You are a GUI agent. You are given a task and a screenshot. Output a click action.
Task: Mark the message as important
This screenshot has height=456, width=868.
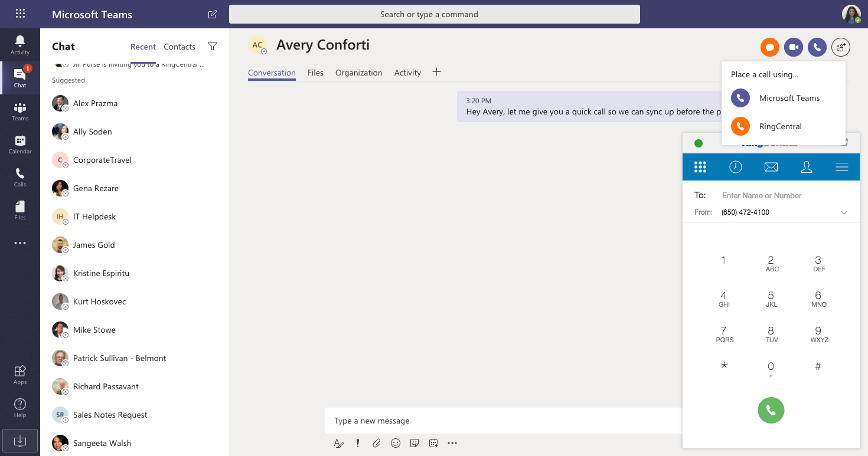point(358,443)
